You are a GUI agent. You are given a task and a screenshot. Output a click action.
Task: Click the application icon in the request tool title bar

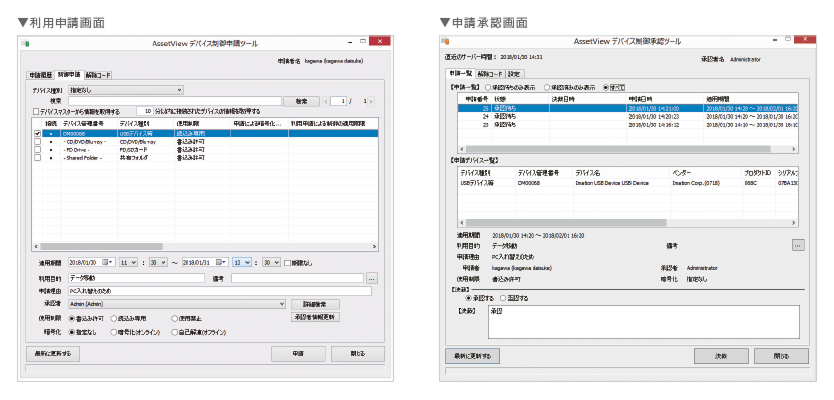pyautogui.click(x=25, y=44)
